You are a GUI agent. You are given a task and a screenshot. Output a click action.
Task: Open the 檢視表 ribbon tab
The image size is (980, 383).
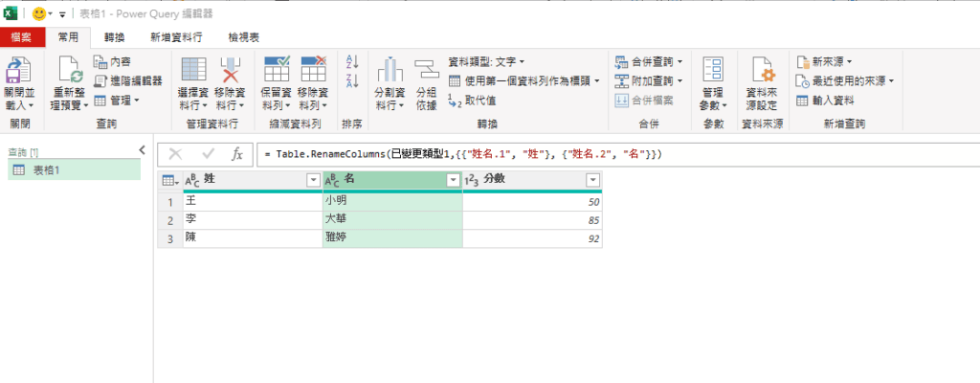click(243, 36)
